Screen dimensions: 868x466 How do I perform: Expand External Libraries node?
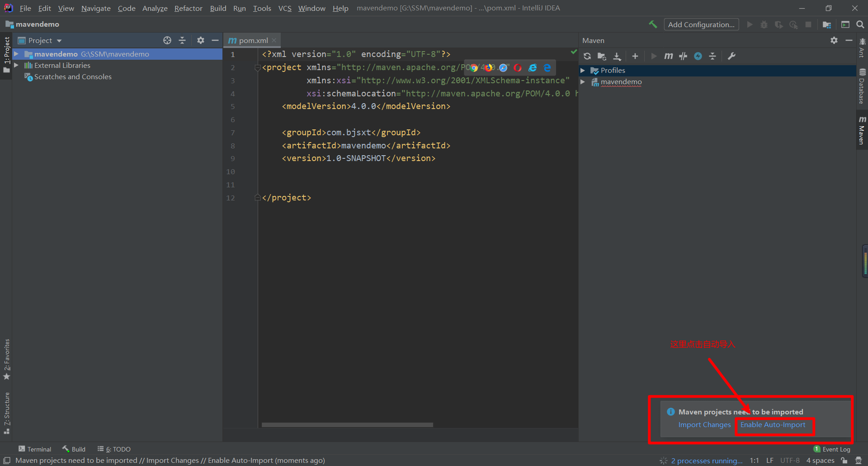point(16,65)
